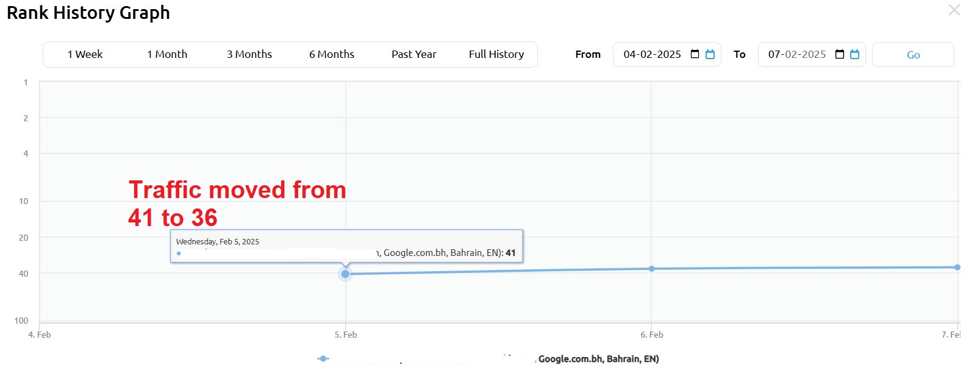Click the blue calendar icon in To field

[854, 54]
